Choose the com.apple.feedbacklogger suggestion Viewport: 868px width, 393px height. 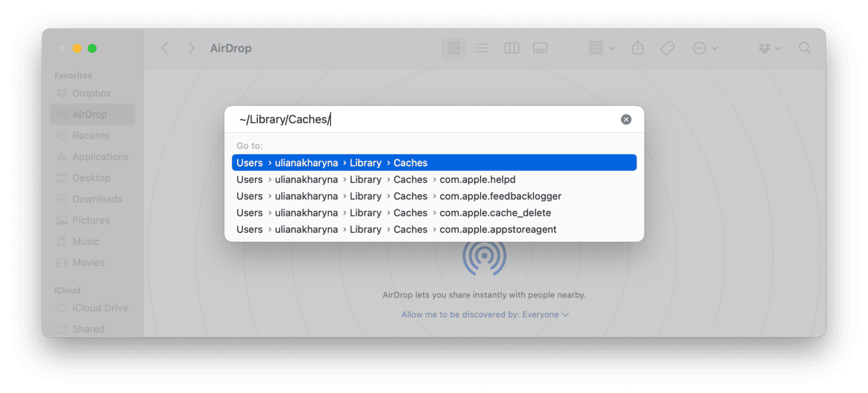(434, 196)
